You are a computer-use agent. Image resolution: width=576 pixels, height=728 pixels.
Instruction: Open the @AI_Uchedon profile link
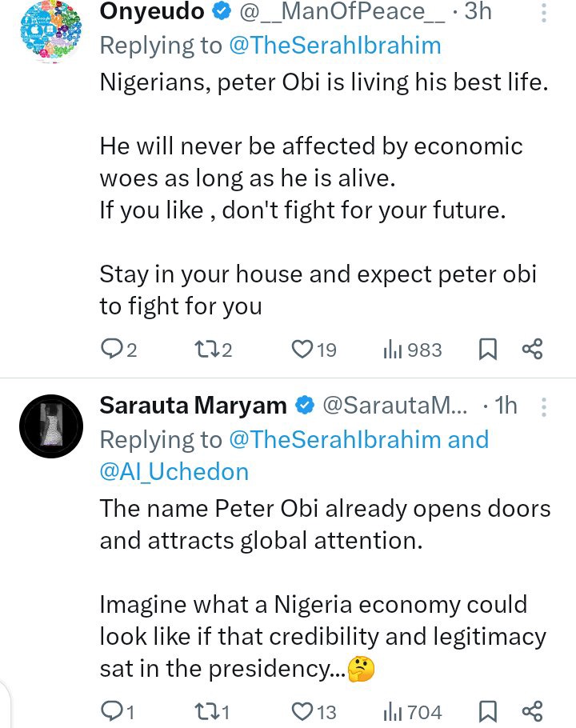tap(174, 472)
